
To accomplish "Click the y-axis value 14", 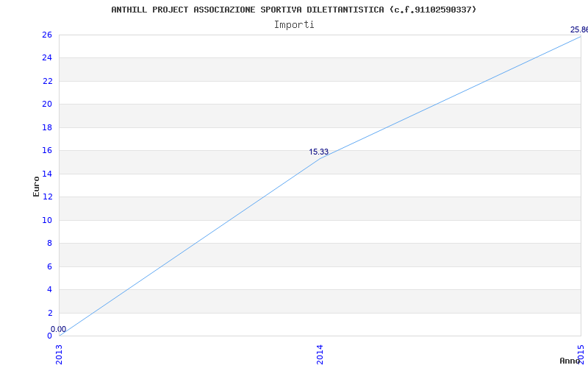I will click(47, 174).
